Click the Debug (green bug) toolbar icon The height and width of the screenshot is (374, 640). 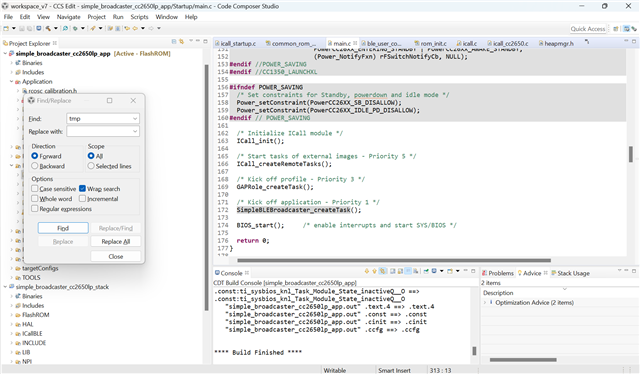tap(75, 29)
